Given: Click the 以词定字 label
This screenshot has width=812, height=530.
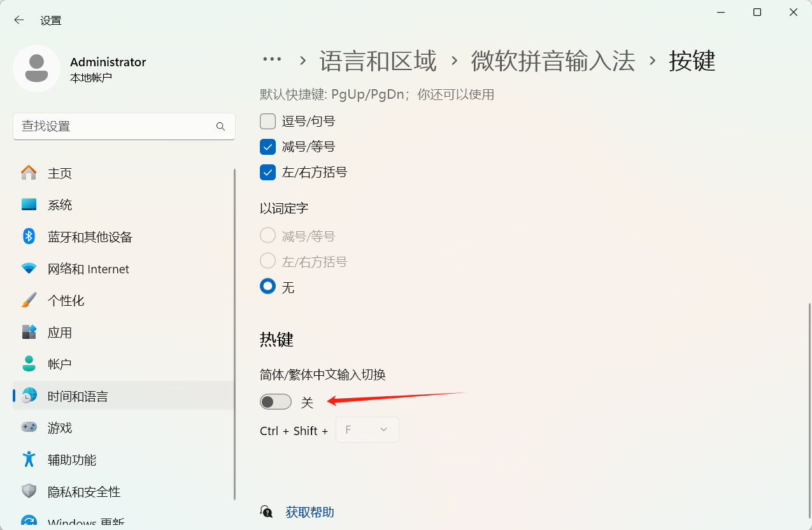Looking at the screenshot, I should coord(284,208).
